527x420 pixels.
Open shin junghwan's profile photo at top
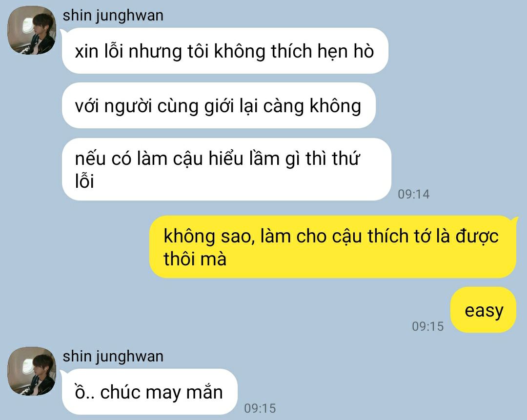coord(32,30)
